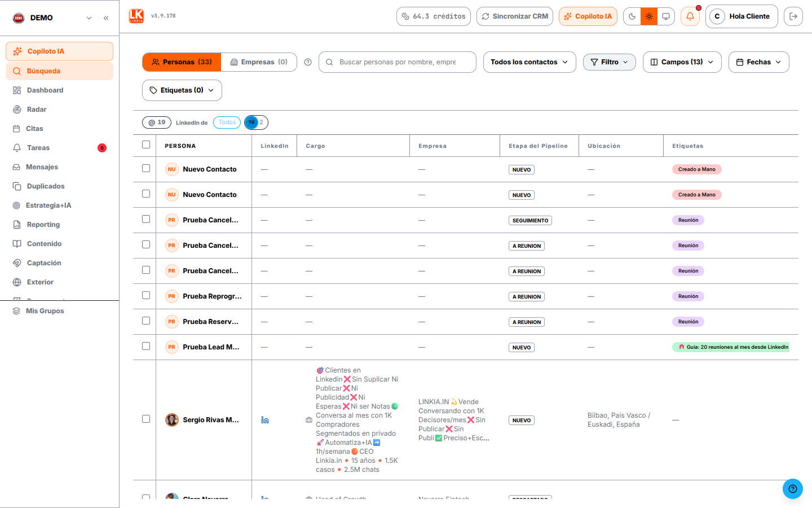The width and height of the screenshot is (812, 508).
Task: Select the SEGUIMIENTO row checkbox
Action: 146,219
